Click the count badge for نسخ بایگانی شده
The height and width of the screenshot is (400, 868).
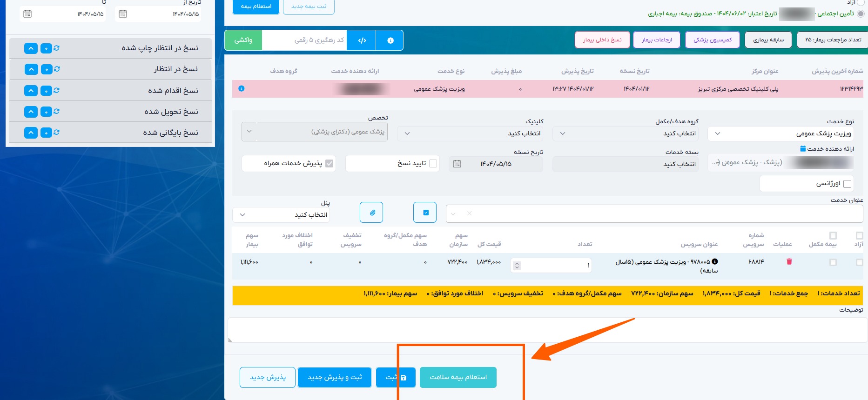46,133
